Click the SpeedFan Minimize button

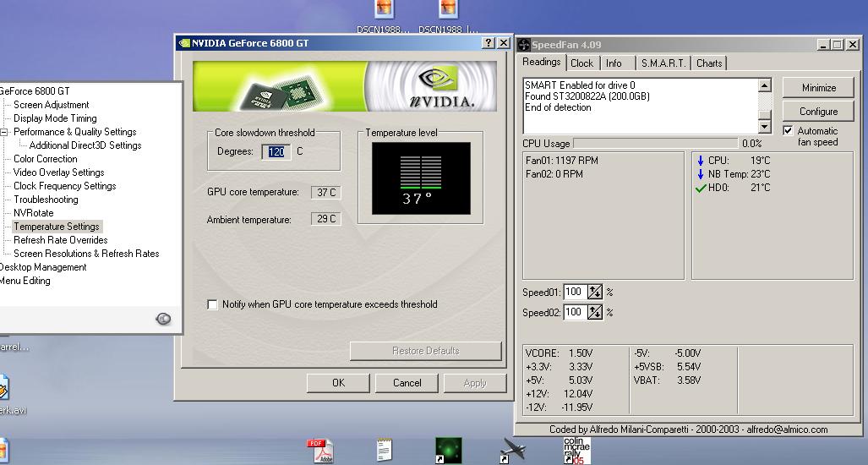point(819,88)
